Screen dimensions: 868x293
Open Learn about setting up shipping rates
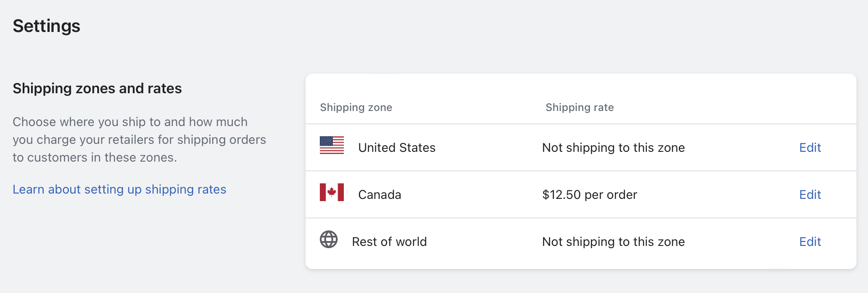(x=119, y=190)
